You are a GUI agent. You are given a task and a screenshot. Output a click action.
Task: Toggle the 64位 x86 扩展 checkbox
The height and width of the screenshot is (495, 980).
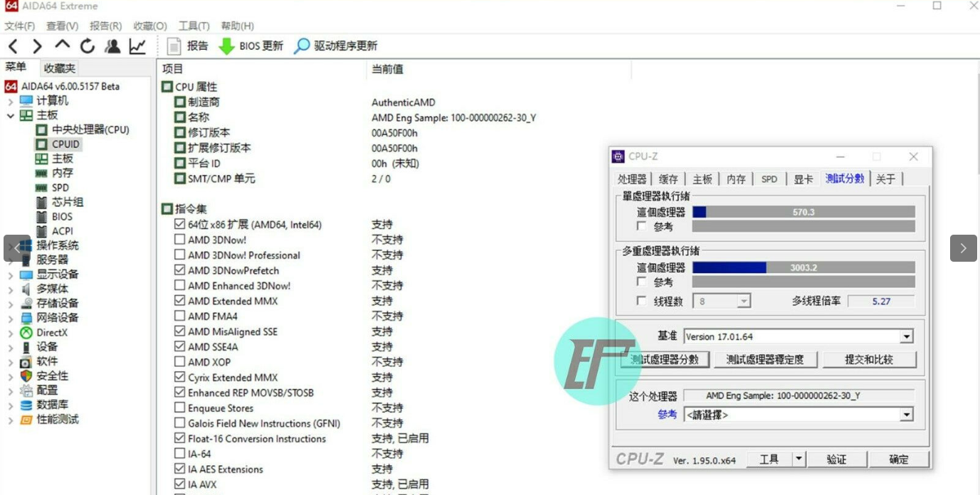pyautogui.click(x=179, y=224)
